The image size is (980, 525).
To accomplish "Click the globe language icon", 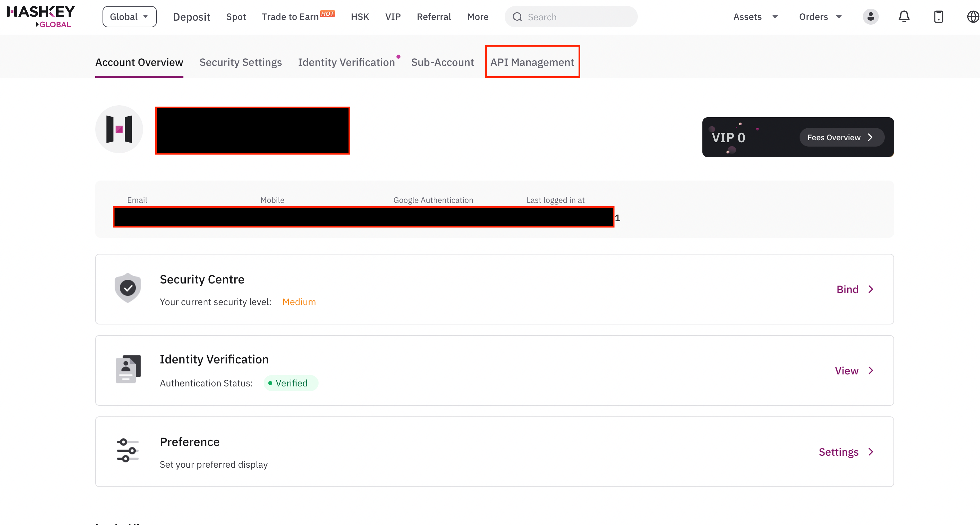I will click(972, 17).
